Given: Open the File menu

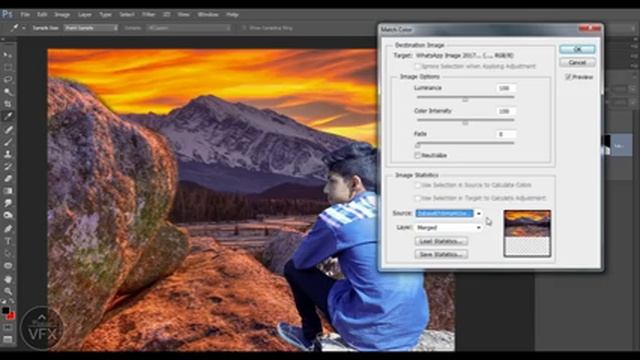Looking at the screenshot, I should pyautogui.click(x=25, y=14).
